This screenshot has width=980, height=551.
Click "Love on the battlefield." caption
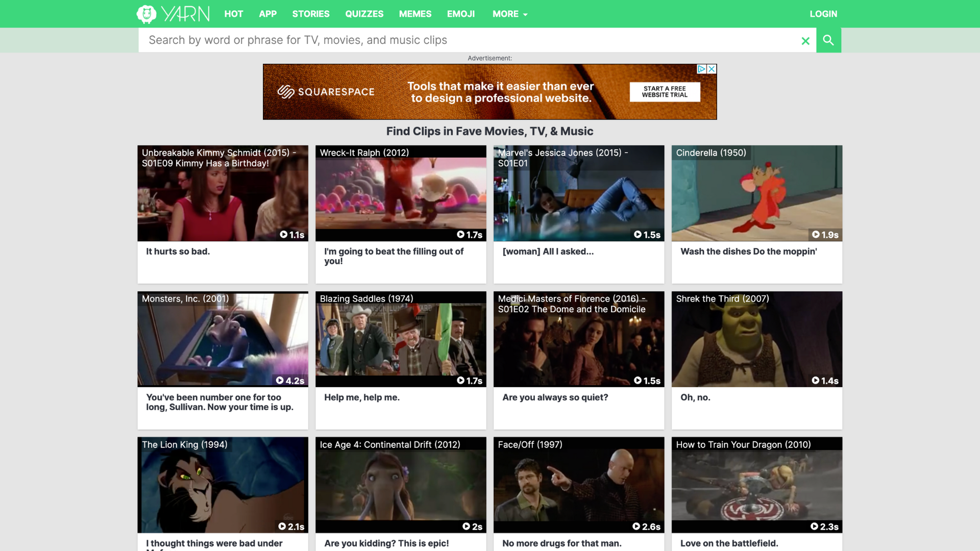pos(729,543)
